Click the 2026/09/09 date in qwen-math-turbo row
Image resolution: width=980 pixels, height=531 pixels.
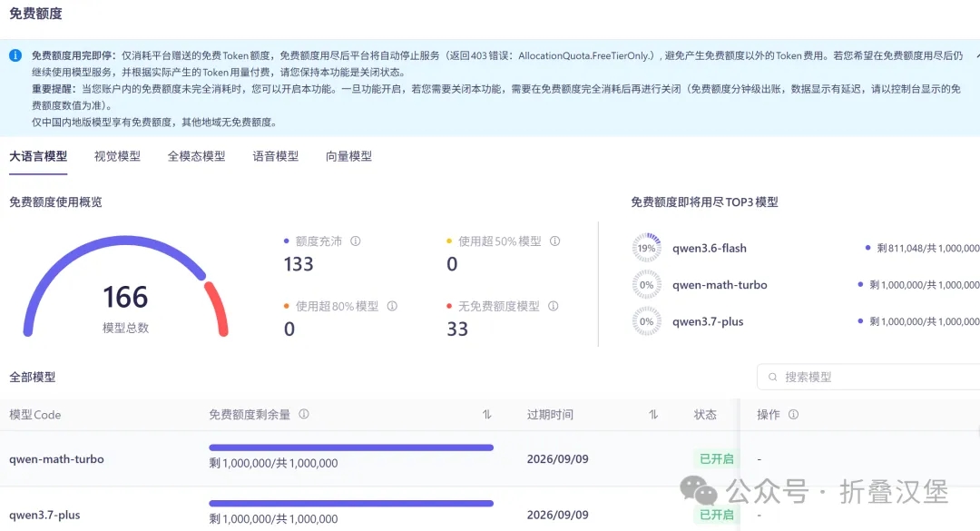click(x=557, y=459)
